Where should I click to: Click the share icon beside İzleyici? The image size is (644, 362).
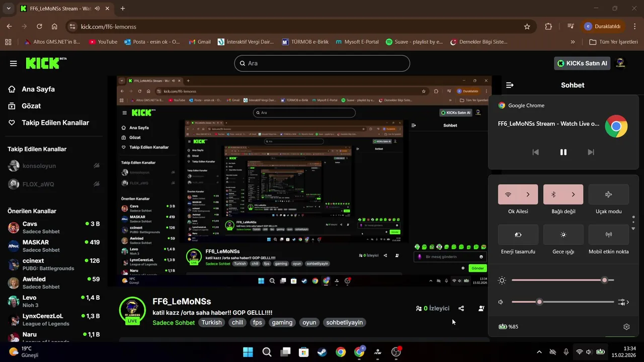click(x=461, y=308)
